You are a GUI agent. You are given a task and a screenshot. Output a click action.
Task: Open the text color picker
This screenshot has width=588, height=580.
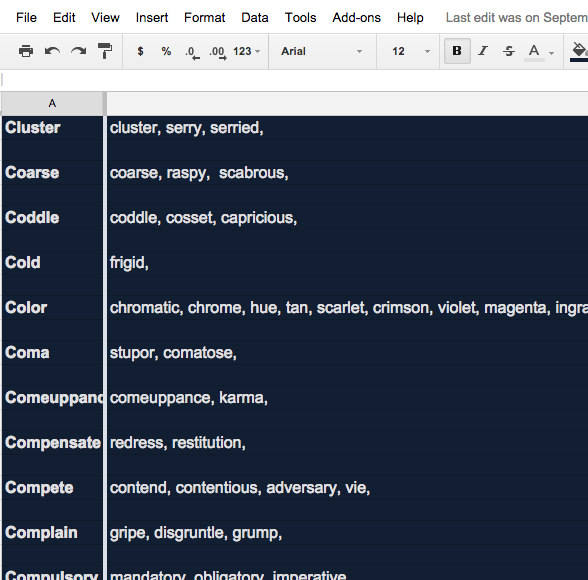534,52
